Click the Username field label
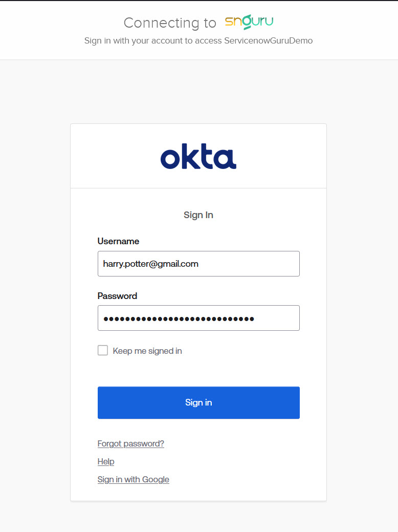Image resolution: width=398 pixels, height=532 pixels. point(118,241)
